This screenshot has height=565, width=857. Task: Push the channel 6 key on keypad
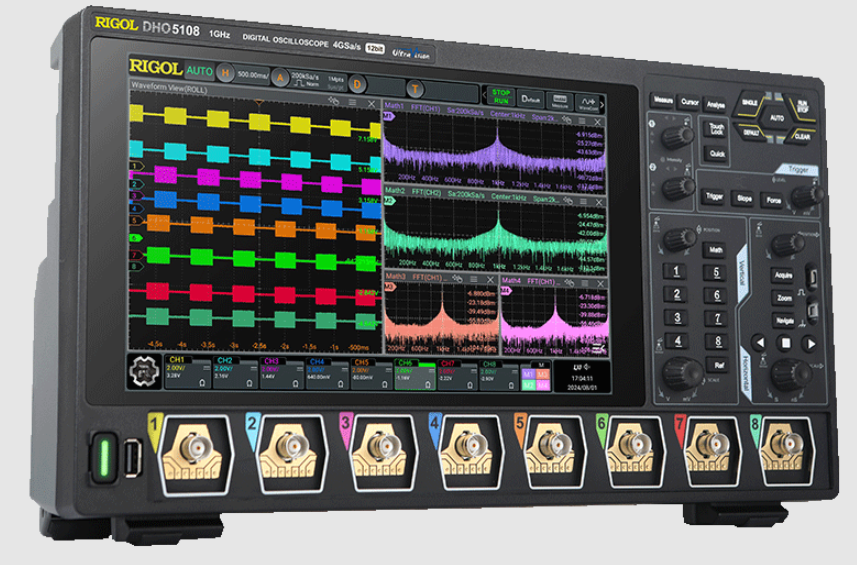[x=717, y=296]
